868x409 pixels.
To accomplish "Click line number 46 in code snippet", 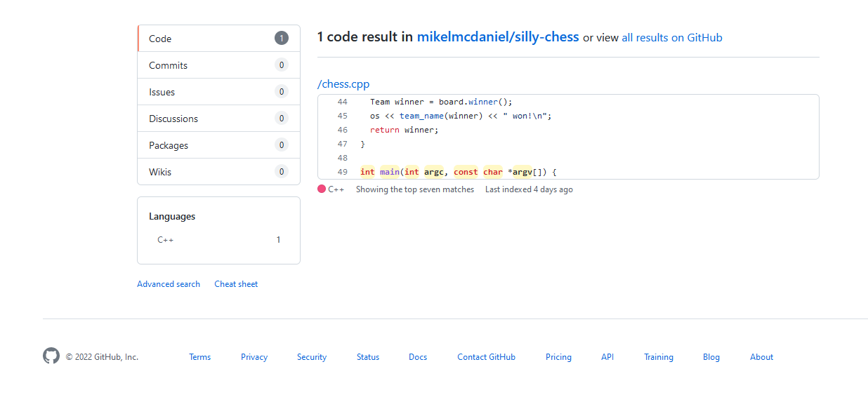I will 342,130.
